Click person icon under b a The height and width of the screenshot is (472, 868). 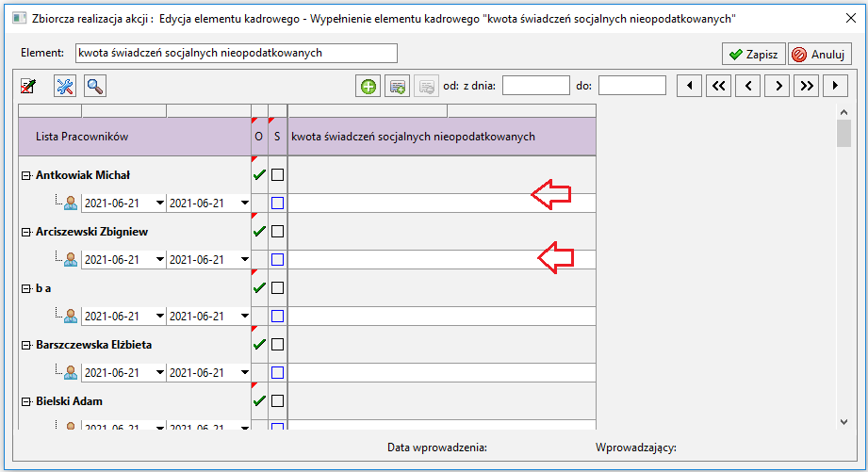(x=71, y=316)
